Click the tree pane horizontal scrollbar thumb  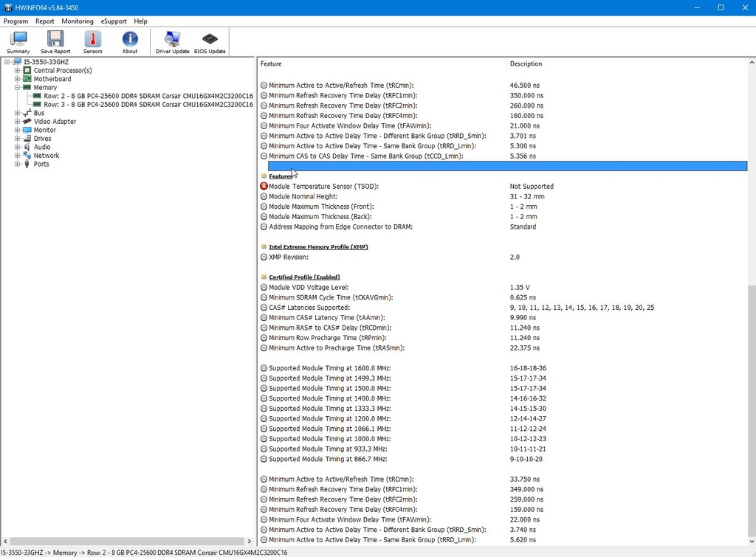[127, 541]
